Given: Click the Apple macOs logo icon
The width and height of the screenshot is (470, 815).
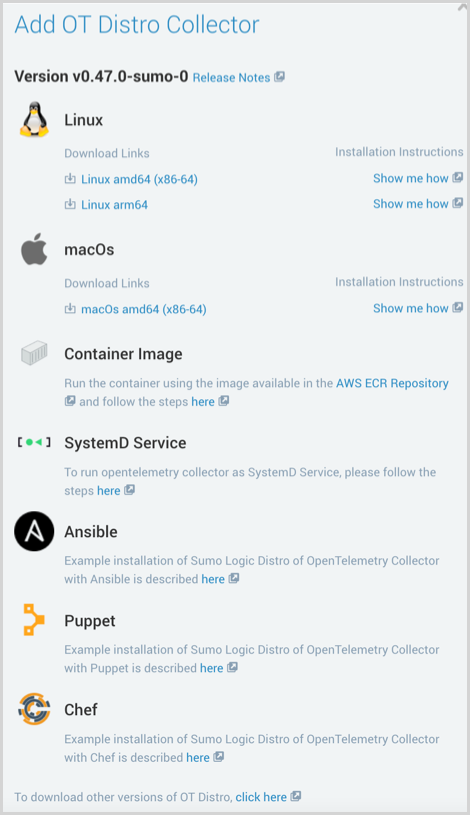Looking at the screenshot, I should pyautogui.click(x=34, y=249).
